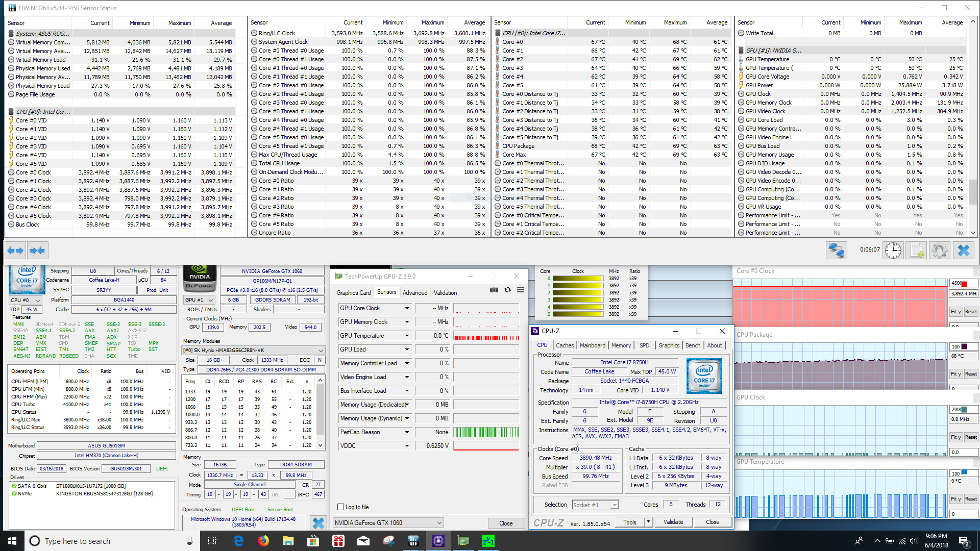Click the logging start document icon in HWiNFO

pos(917,251)
